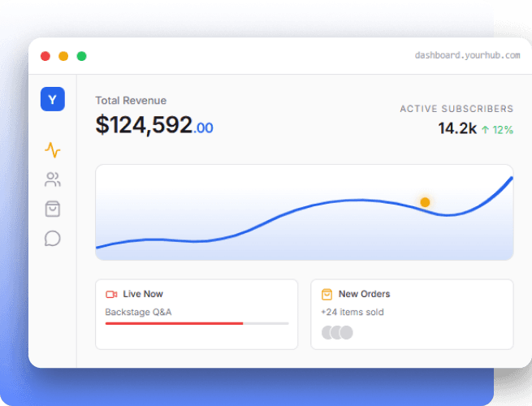Click the 14.2k subscribers count

(456, 128)
